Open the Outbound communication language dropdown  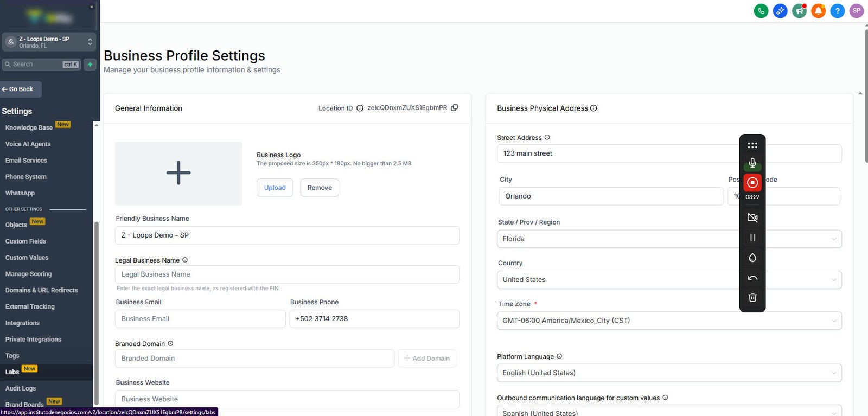coord(669,411)
